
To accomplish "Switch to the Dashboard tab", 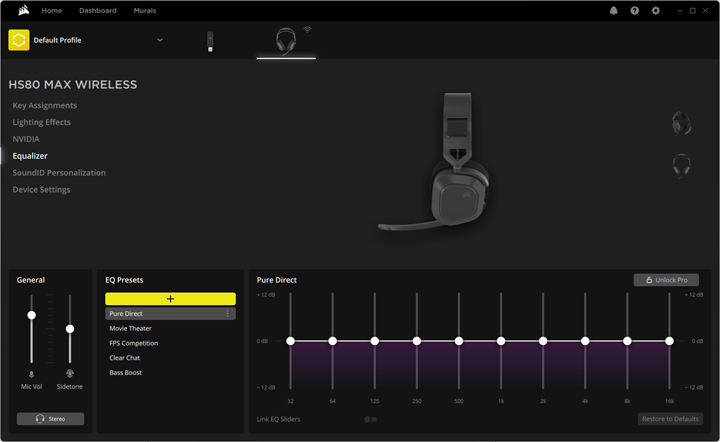I will (98, 10).
